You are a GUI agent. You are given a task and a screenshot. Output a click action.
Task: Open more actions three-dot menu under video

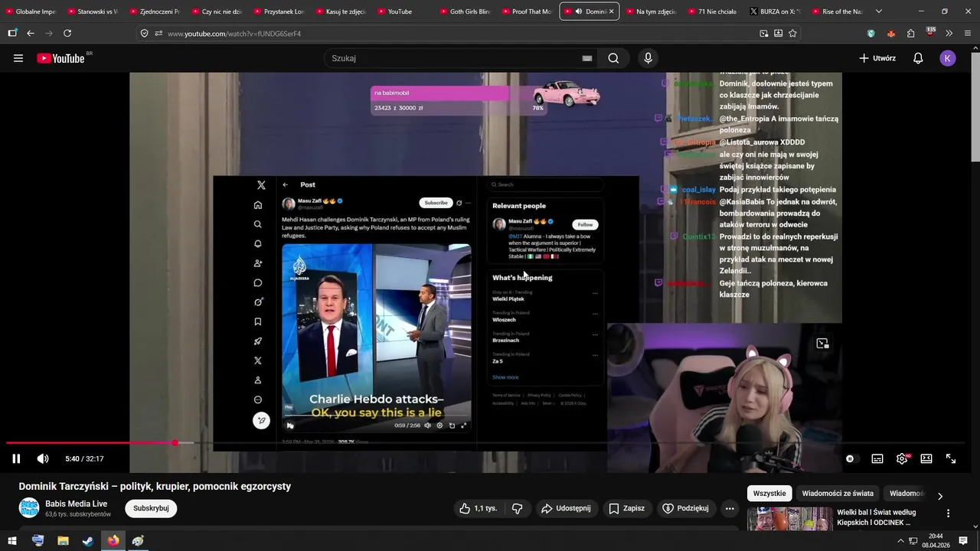point(730,508)
